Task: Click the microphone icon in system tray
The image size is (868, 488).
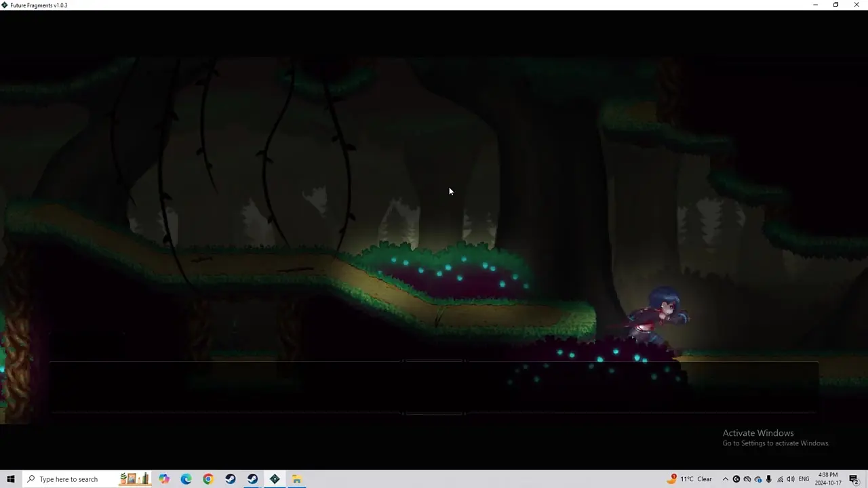Action: [x=768, y=479]
